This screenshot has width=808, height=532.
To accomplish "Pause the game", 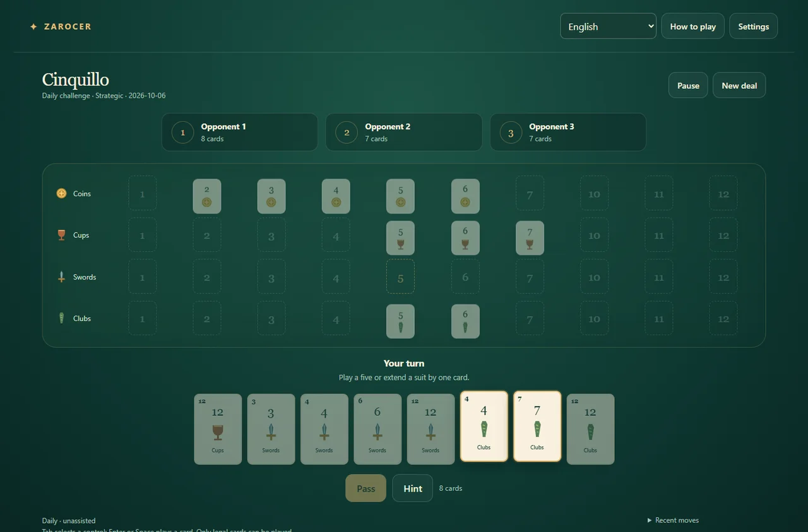I will [x=688, y=85].
